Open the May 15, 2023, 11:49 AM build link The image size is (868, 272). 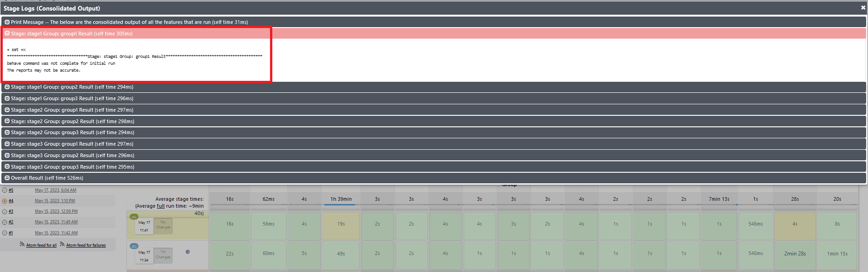tap(56, 222)
